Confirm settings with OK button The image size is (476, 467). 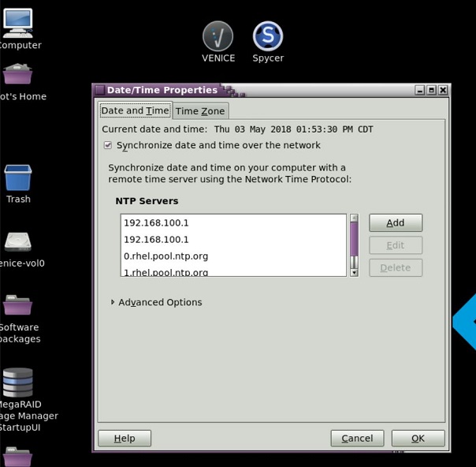click(418, 438)
